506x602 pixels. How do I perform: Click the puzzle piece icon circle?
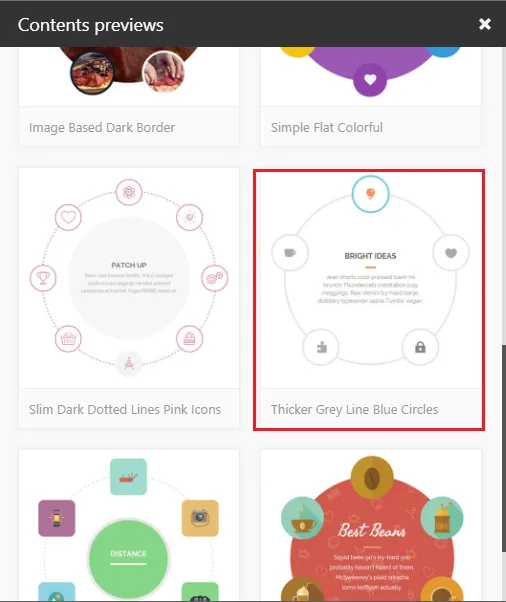321,347
